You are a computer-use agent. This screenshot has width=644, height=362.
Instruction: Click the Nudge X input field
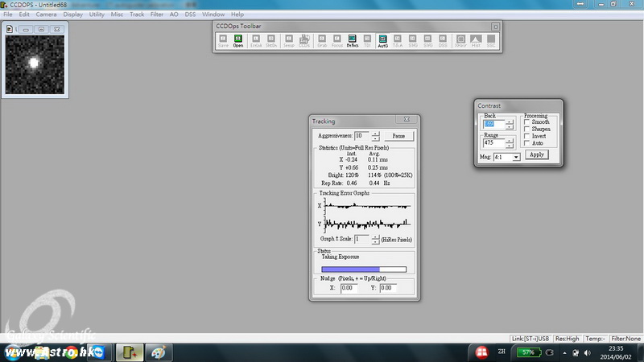click(x=349, y=287)
